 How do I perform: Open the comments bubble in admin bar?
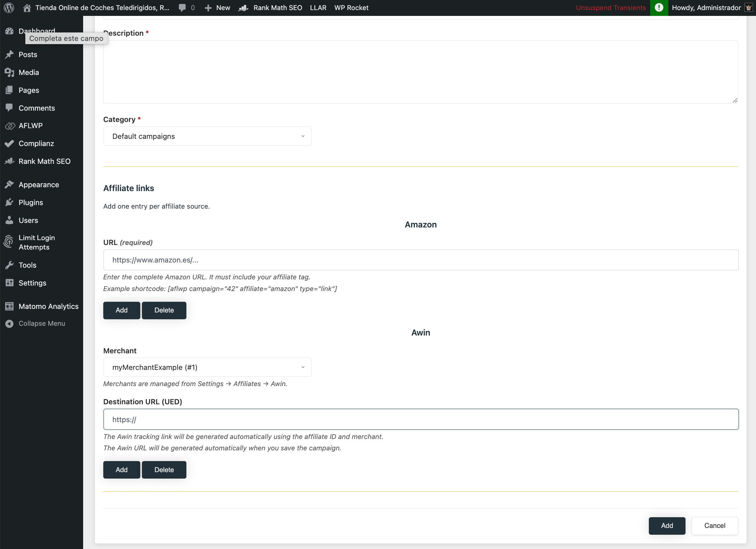click(x=186, y=7)
